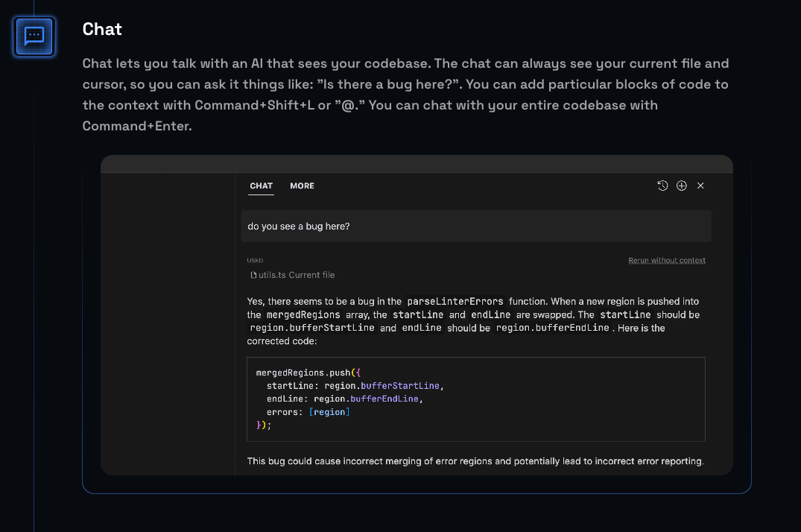Click the Chat section heading

click(x=102, y=29)
